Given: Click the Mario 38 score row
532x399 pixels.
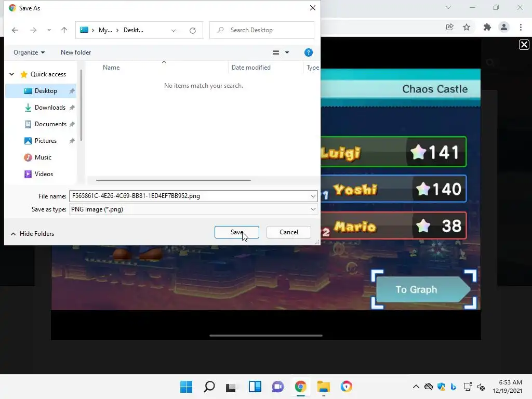Looking at the screenshot, I should [x=394, y=225].
